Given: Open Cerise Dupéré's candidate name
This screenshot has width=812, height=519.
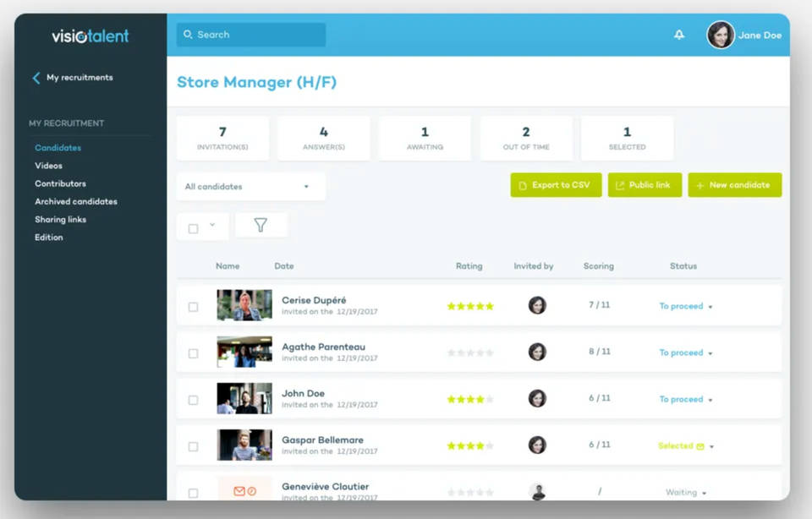Looking at the screenshot, I should (314, 300).
